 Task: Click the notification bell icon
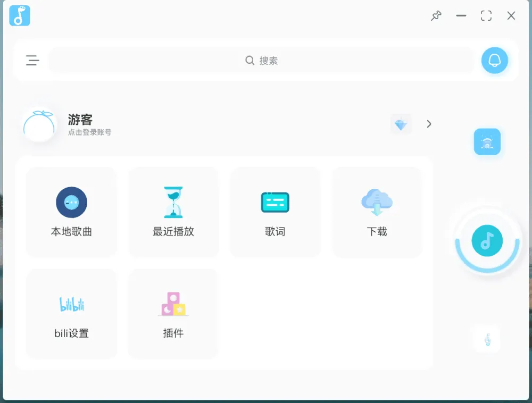coord(494,60)
